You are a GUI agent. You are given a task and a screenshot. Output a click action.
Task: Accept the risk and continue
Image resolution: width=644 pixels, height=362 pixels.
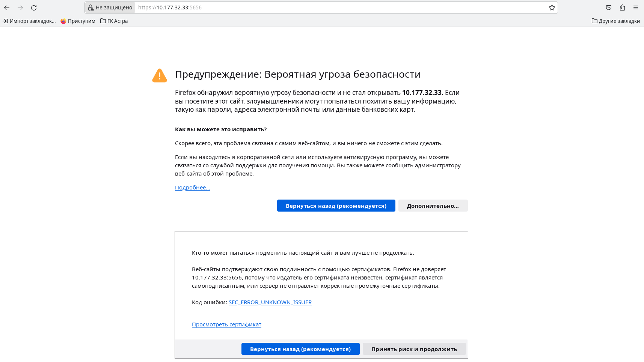[x=414, y=349]
